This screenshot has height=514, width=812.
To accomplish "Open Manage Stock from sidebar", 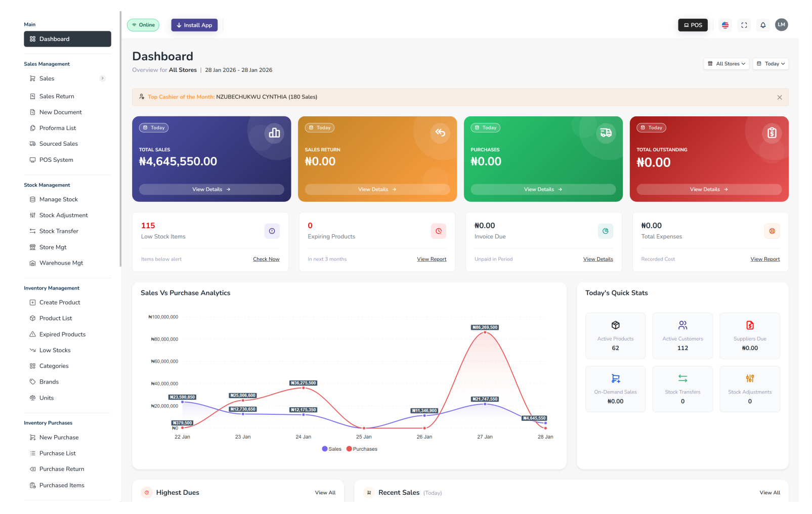I will click(59, 199).
